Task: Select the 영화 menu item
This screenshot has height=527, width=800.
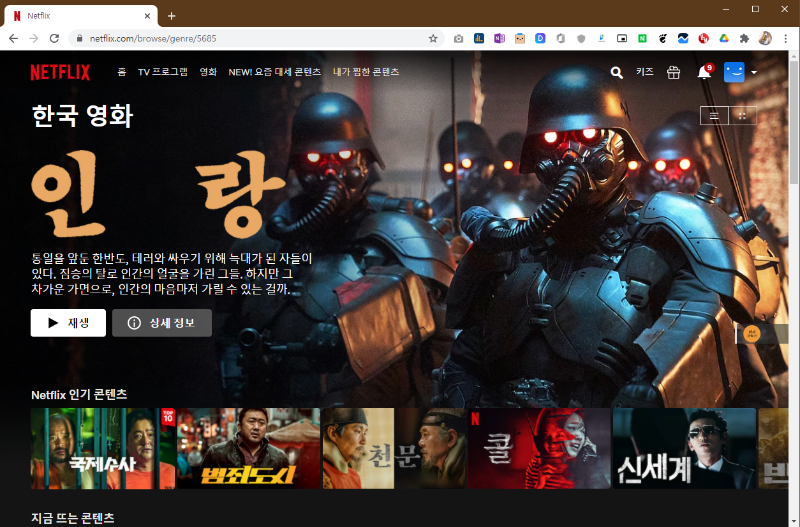Action: point(208,72)
